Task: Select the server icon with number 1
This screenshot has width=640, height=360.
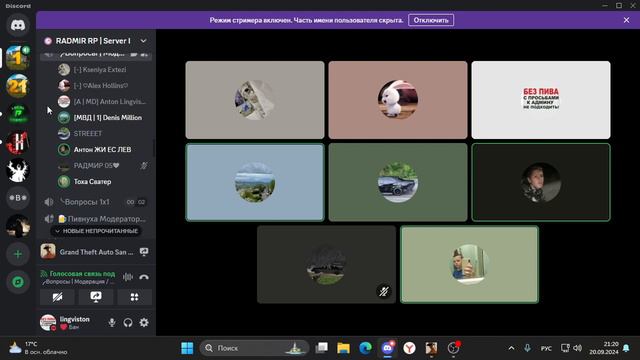Action: [x=18, y=58]
